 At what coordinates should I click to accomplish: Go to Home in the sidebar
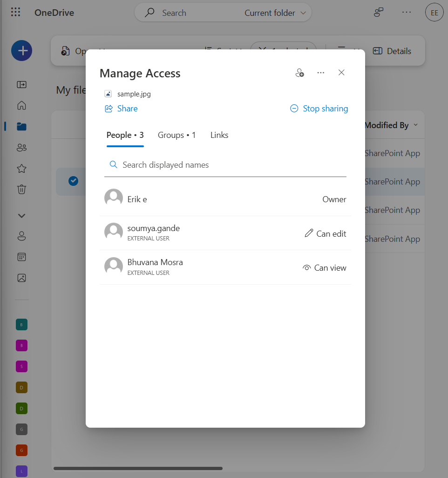point(21,105)
